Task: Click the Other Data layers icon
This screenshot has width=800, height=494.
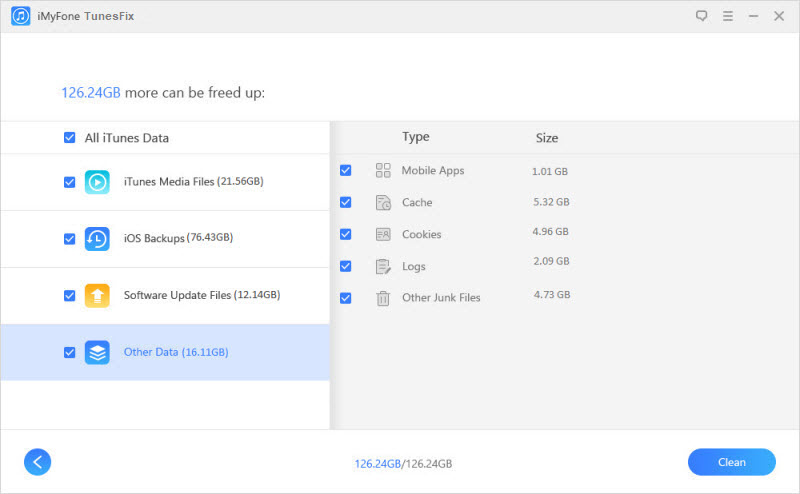Action: pos(97,352)
